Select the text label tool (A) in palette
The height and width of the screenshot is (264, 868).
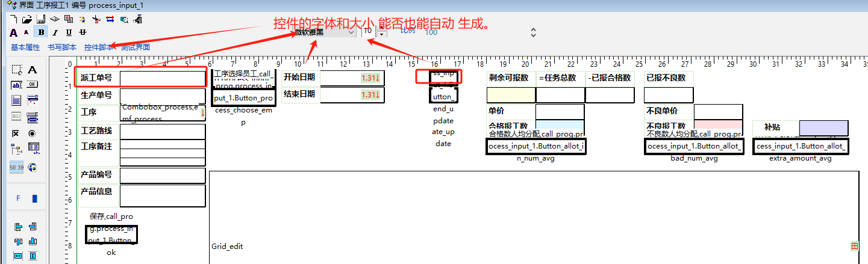point(33,70)
